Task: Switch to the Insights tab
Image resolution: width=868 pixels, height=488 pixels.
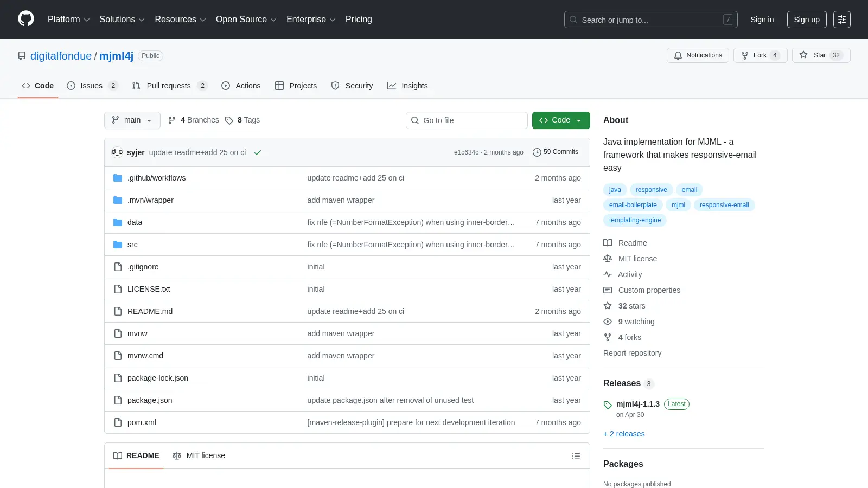Action: 407,86
